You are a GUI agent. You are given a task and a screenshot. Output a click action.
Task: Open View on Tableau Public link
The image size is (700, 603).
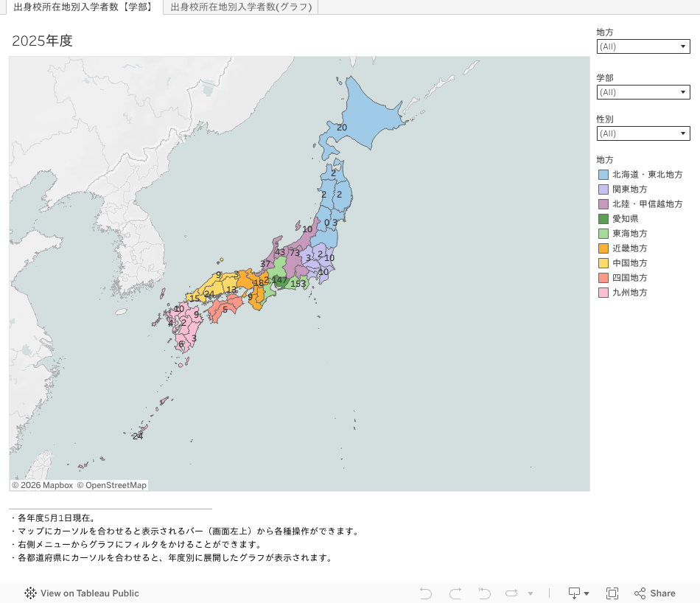coord(89,593)
